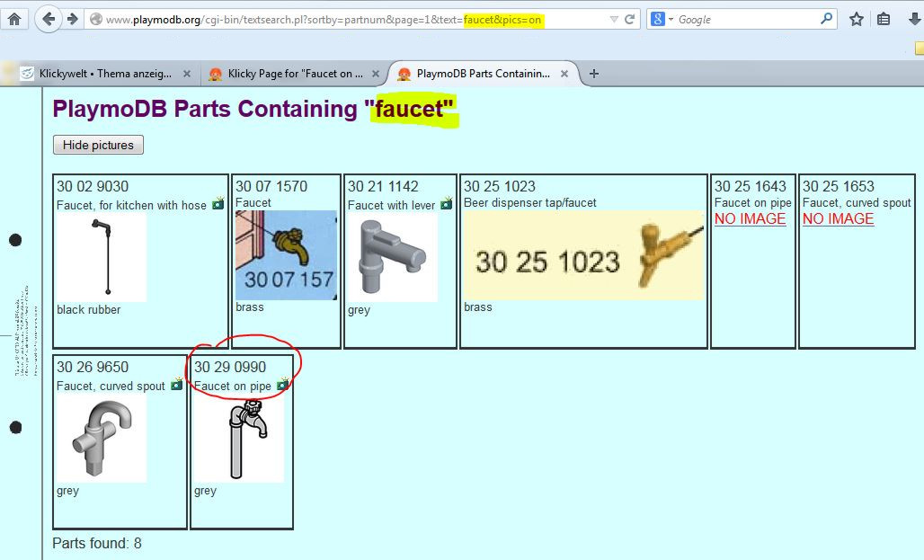Click camera icon for kitchen faucet with hose
Image resolution: width=924 pixels, height=560 pixels.
pyautogui.click(x=218, y=205)
